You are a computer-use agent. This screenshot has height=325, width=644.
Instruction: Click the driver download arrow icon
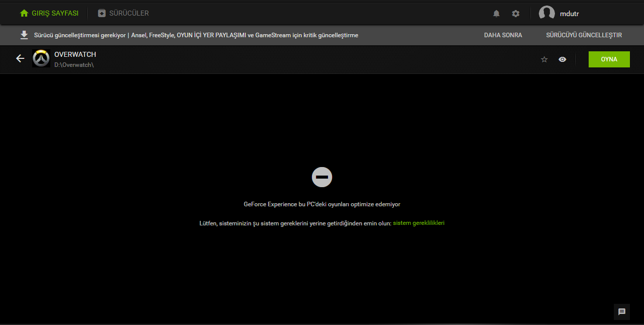(x=24, y=35)
